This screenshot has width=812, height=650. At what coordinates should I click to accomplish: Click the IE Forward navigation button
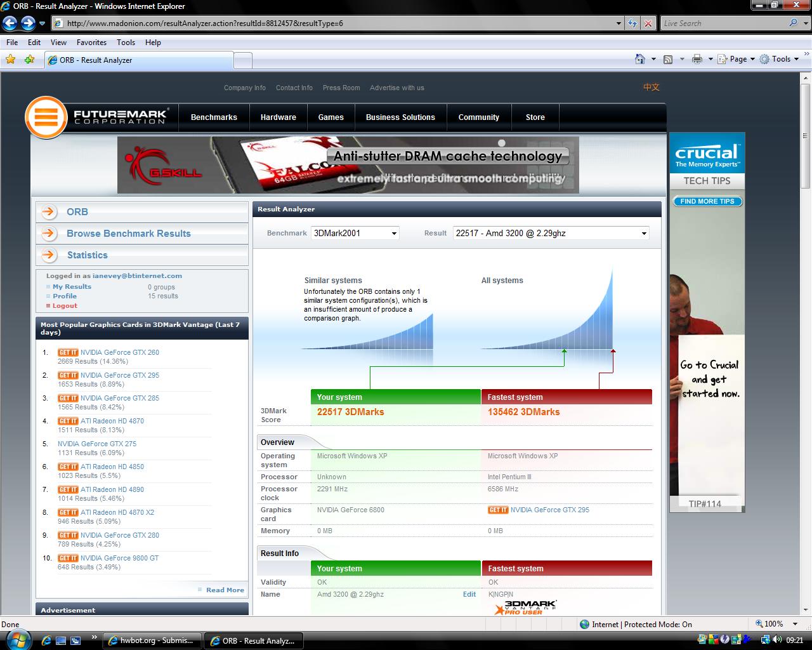pos(28,23)
